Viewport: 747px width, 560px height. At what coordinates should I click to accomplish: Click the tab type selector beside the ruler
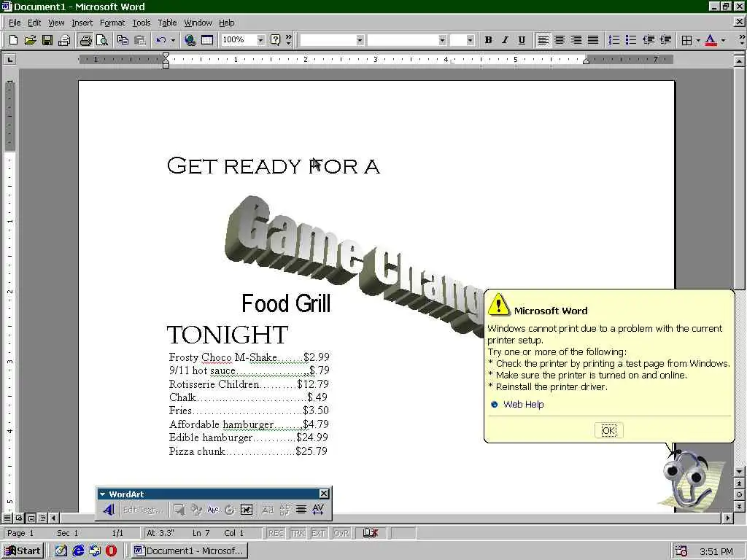click(9, 60)
